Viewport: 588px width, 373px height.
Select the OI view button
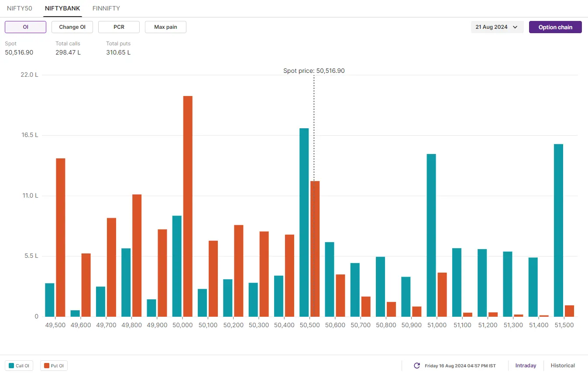point(25,27)
